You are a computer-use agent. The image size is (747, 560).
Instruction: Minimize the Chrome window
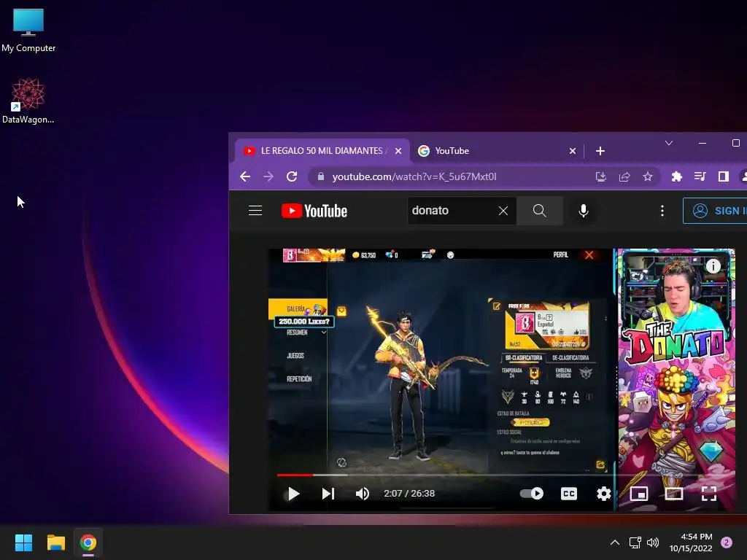point(703,143)
